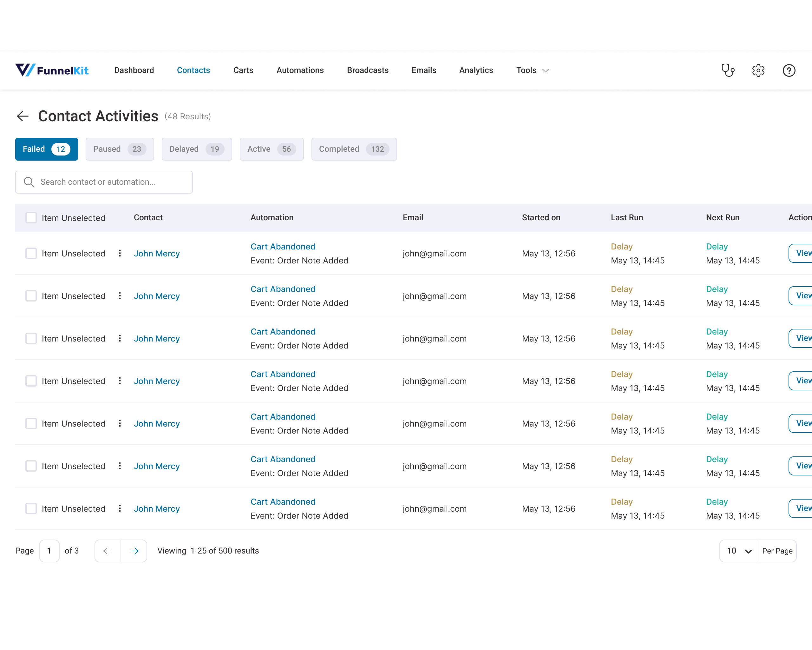Click Cart Abandoned link in fourth row

[283, 374]
